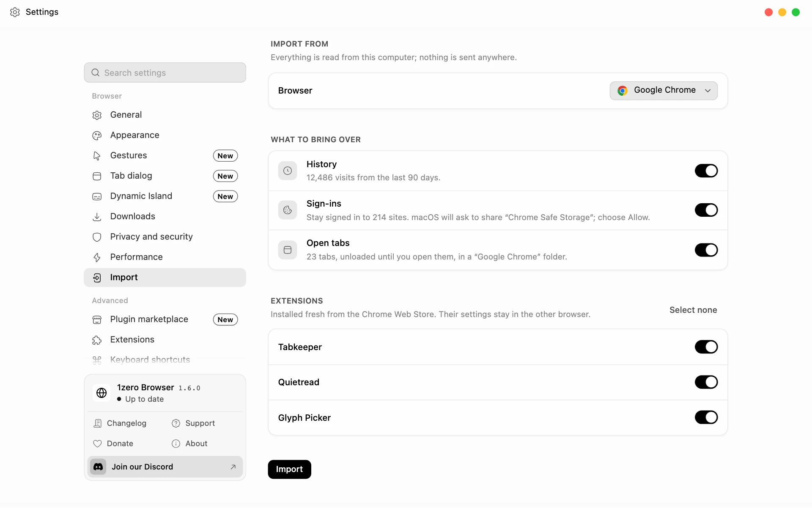The height and width of the screenshot is (508, 812).
Task: Disable the History import toggle
Action: 706,171
